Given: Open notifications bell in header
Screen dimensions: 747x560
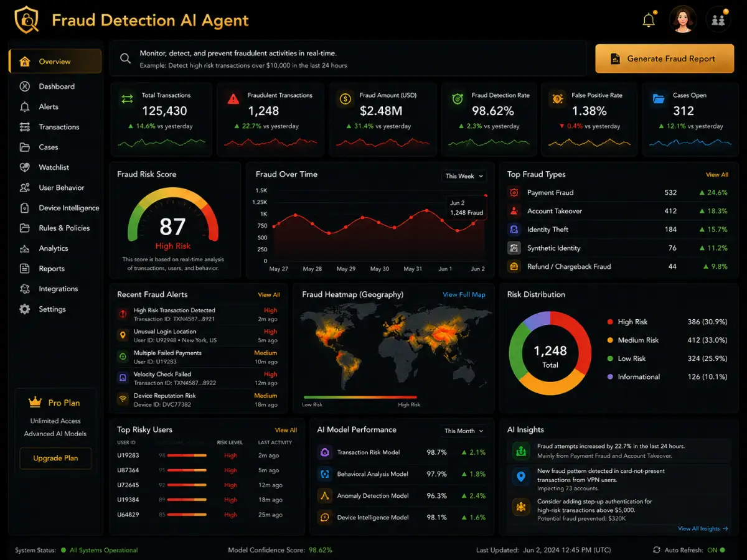Looking at the screenshot, I should 649,19.
